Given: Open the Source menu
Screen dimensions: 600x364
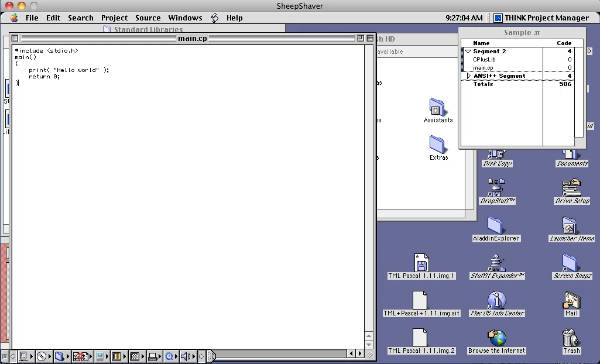Looking at the screenshot, I should (148, 18).
